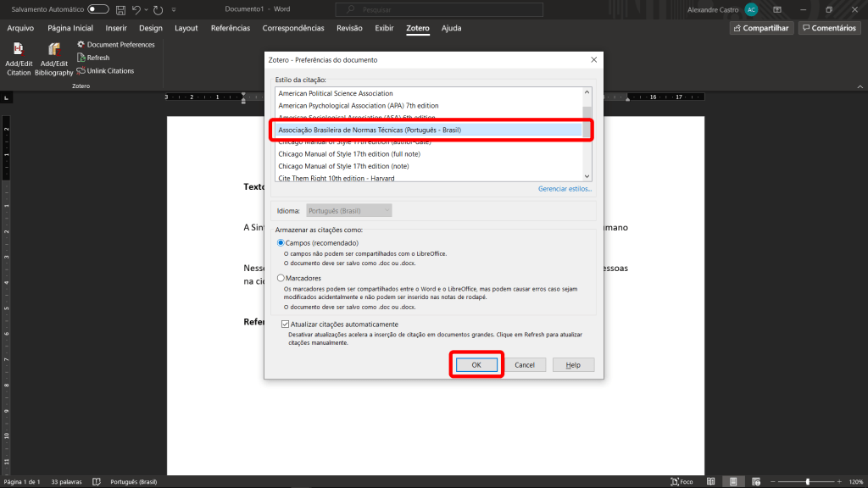Uncheck Atualizar citações automaticamente
The height and width of the screenshot is (488, 868).
click(x=286, y=324)
